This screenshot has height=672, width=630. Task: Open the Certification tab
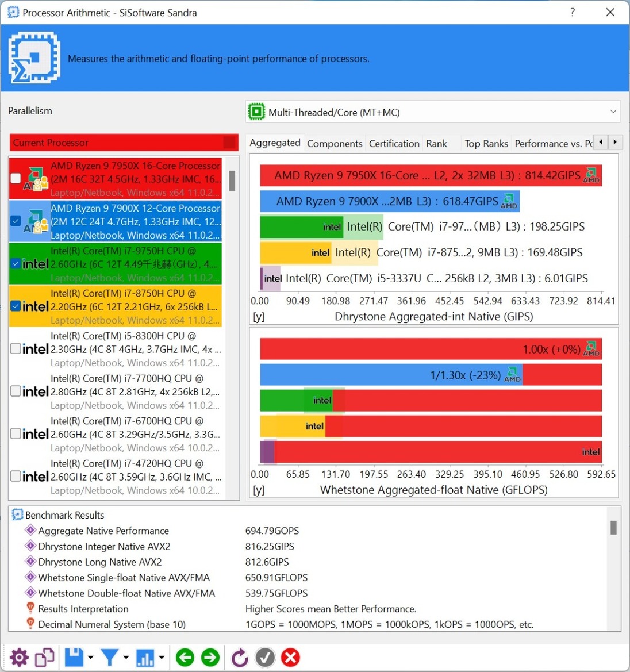[x=394, y=144]
